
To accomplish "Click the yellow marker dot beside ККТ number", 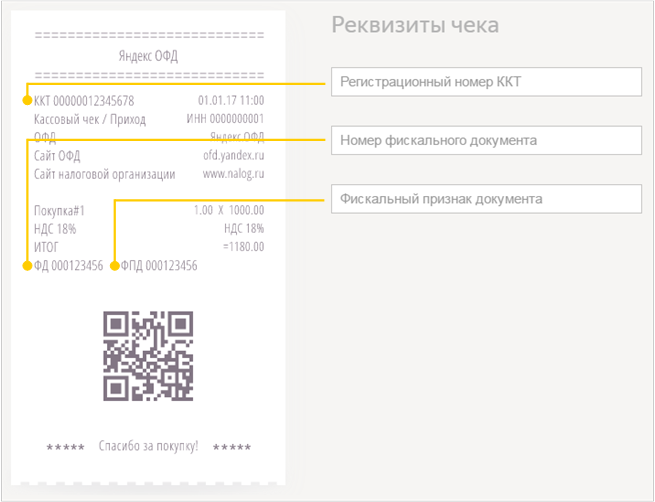I will (27, 101).
